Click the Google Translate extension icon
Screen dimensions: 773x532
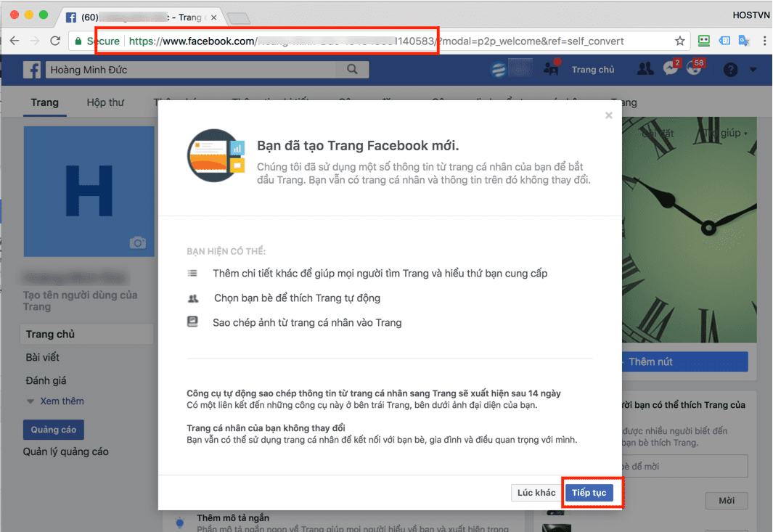tap(744, 41)
